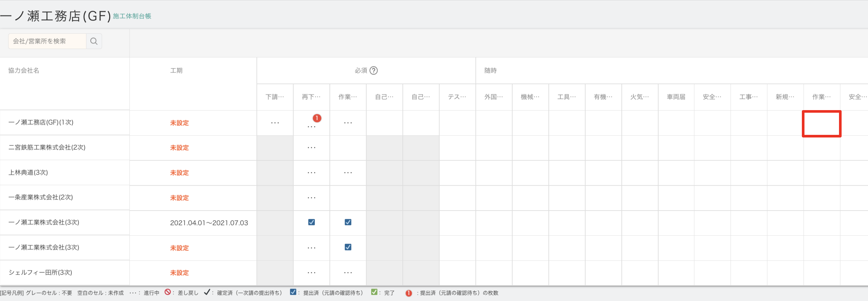This screenshot has width=868, height=301.
Task: Click the 2021.04.01～2021.07.03 period
Action: click(209, 222)
